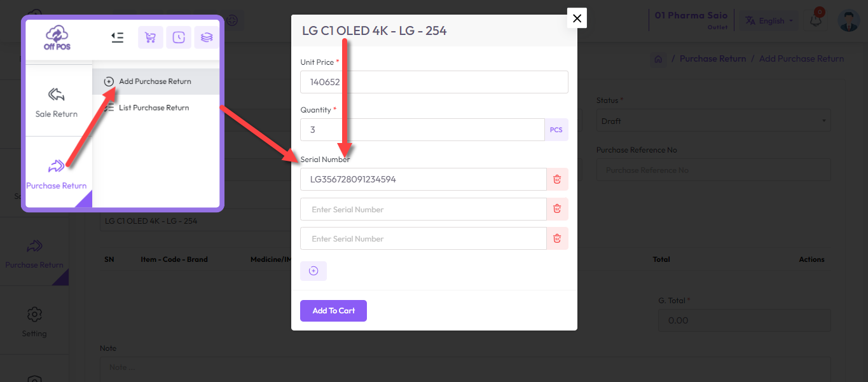Delete serial number LG356728091234594
The height and width of the screenshot is (382, 868).
557,179
